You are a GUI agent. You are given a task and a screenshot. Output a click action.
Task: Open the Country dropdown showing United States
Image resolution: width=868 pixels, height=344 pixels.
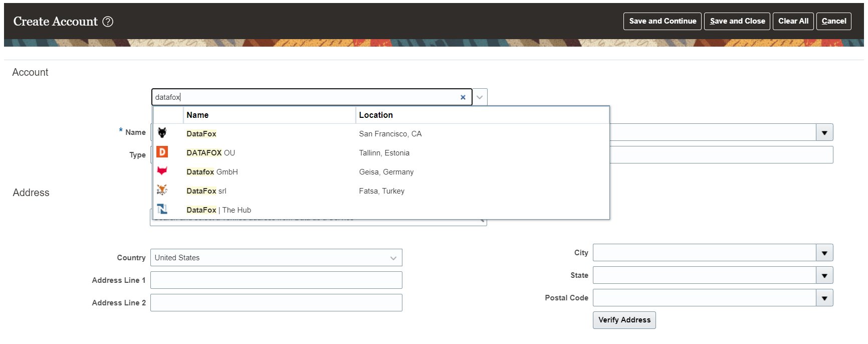276,258
